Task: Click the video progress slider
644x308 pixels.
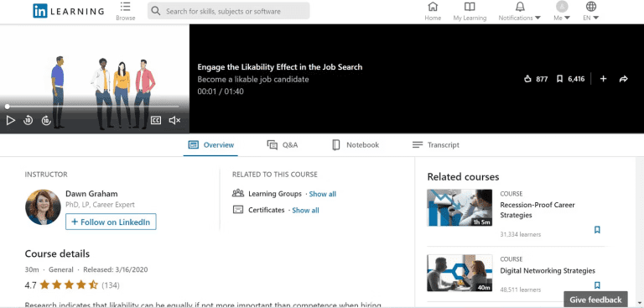Action: pos(93,107)
